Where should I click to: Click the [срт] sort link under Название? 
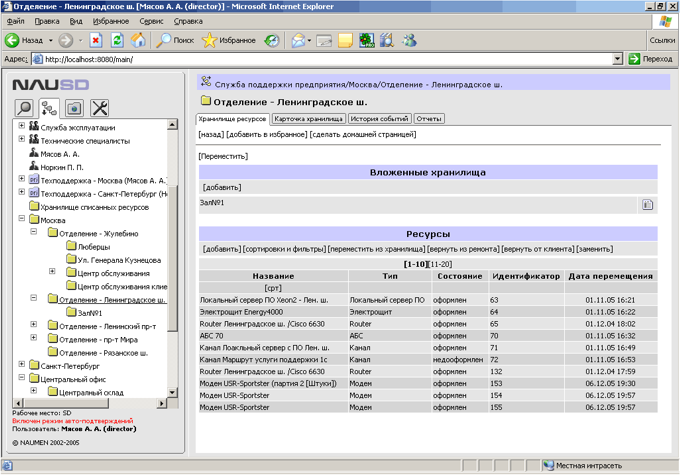(273, 288)
